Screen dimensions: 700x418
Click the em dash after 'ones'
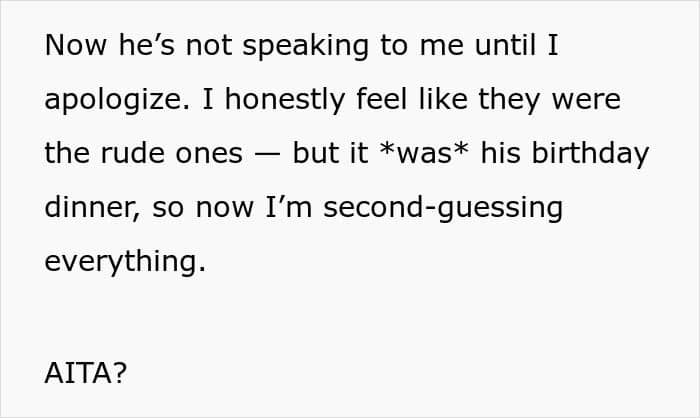pos(267,156)
